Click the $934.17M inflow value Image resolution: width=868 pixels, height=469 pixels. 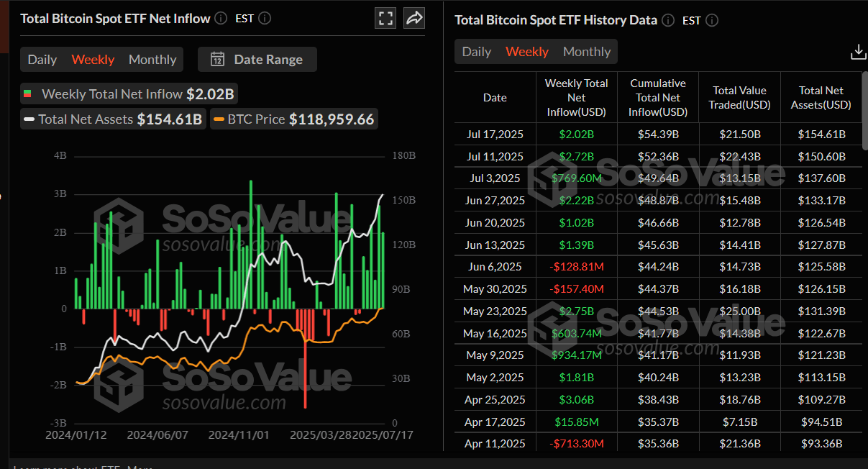[x=576, y=355]
